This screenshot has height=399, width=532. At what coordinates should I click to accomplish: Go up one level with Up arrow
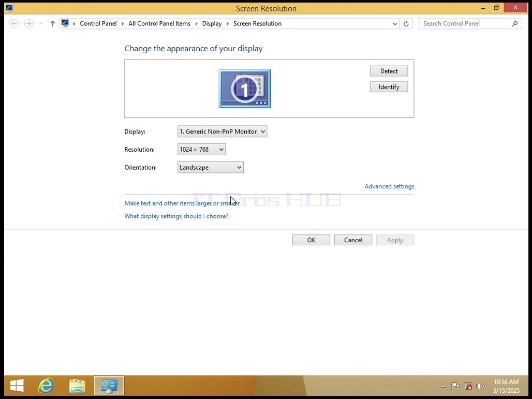pos(53,23)
